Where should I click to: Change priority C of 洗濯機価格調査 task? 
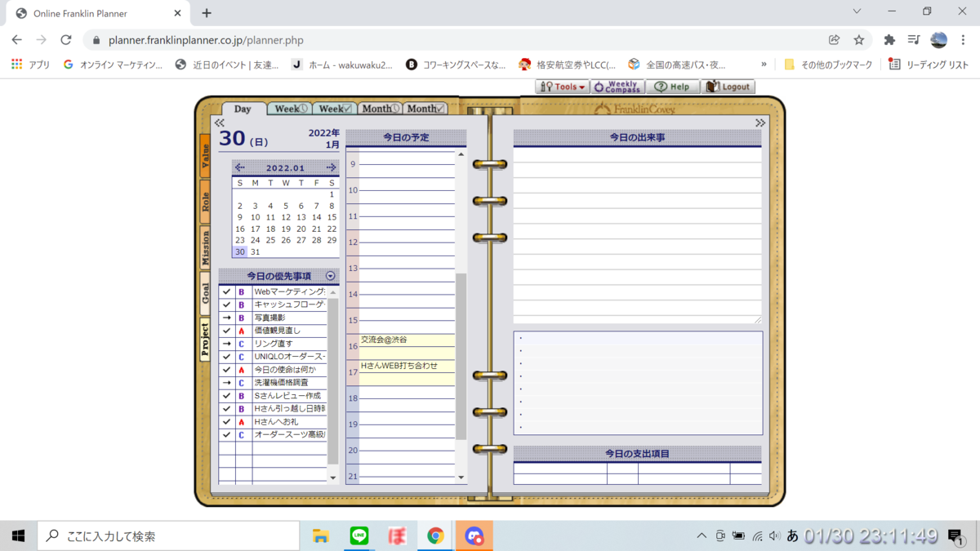[242, 383]
